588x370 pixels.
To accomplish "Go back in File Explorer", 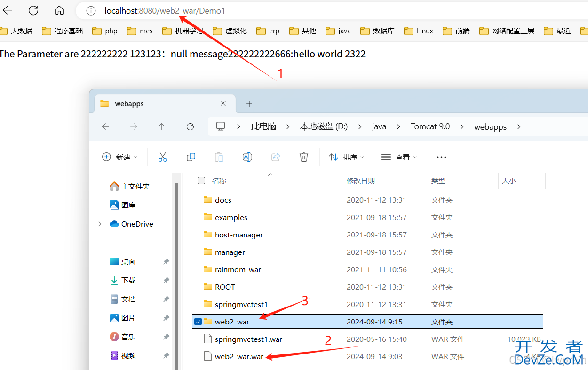I will pos(105,126).
